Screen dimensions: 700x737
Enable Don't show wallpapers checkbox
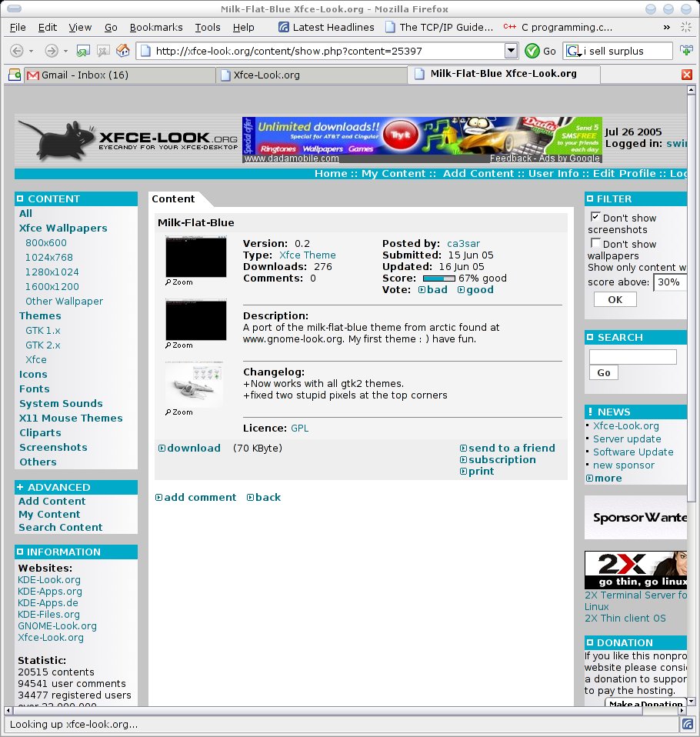point(595,243)
